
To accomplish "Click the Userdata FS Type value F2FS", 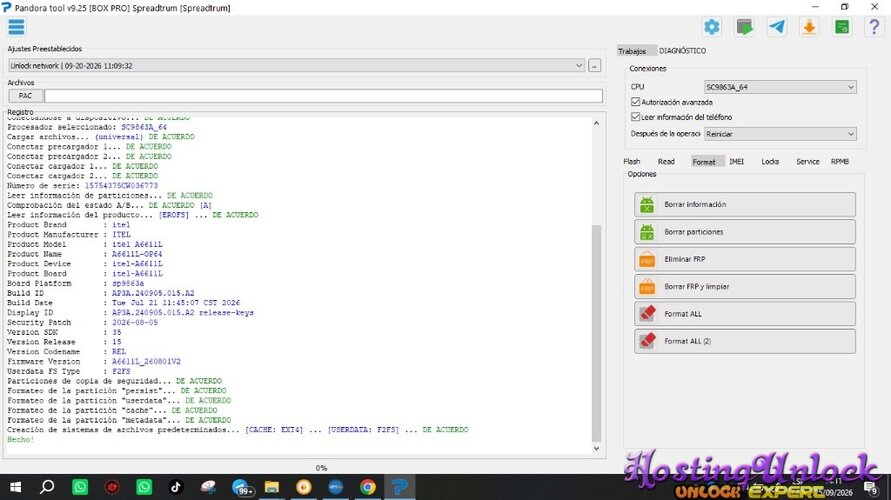I will (121, 372).
